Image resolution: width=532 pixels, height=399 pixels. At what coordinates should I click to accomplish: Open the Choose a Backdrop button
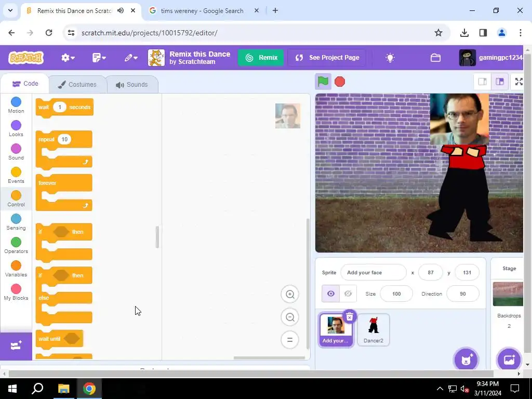509,360
